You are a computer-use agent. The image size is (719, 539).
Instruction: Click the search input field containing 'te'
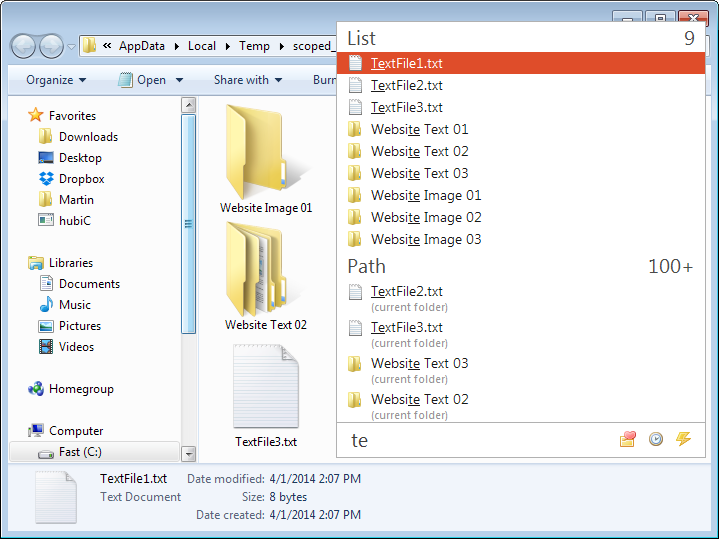click(477, 440)
